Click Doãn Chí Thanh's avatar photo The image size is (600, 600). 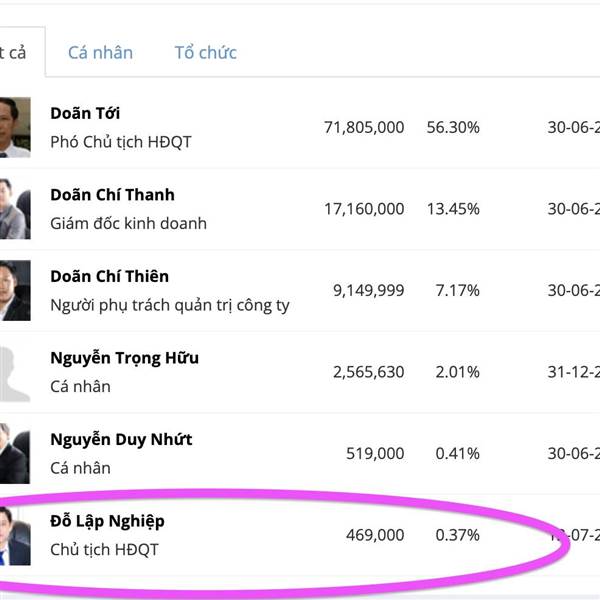12,208
